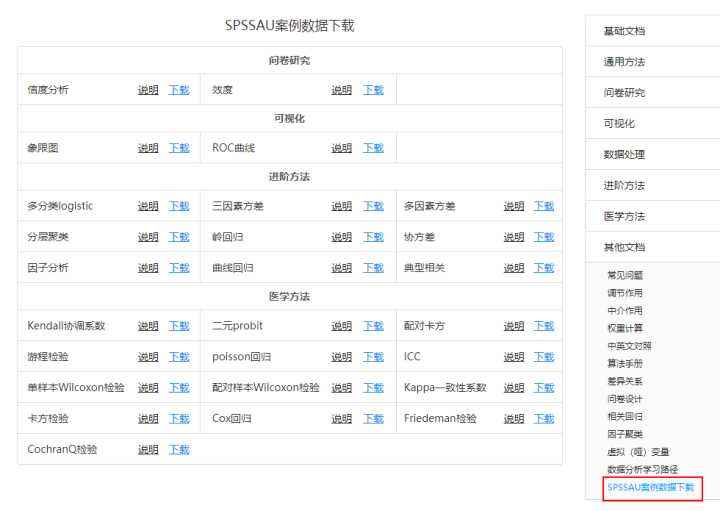Open the 医学方法 sidebar section
Viewport: 720px width, 511px height.
point(625,216)
